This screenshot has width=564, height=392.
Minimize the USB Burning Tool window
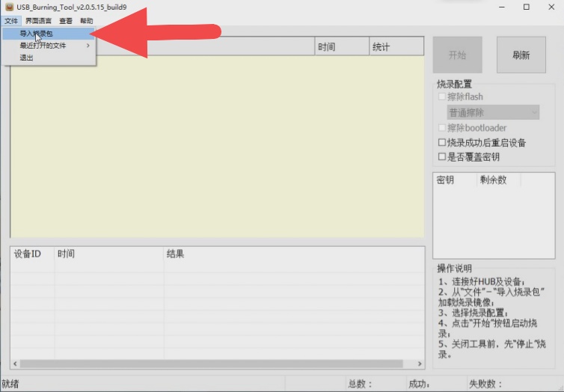(502, 7)
